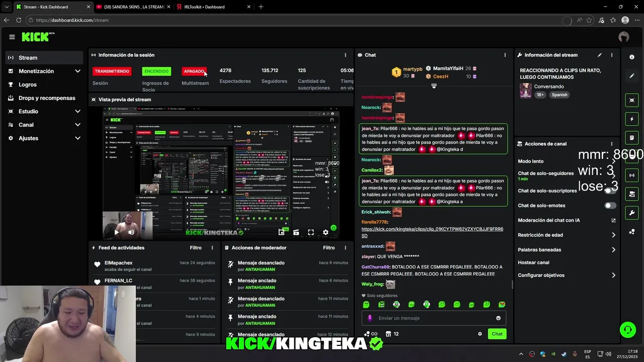Click the info icon in right sidebar
This screenshot has height=362, width=644.
[x=632, y=57]
